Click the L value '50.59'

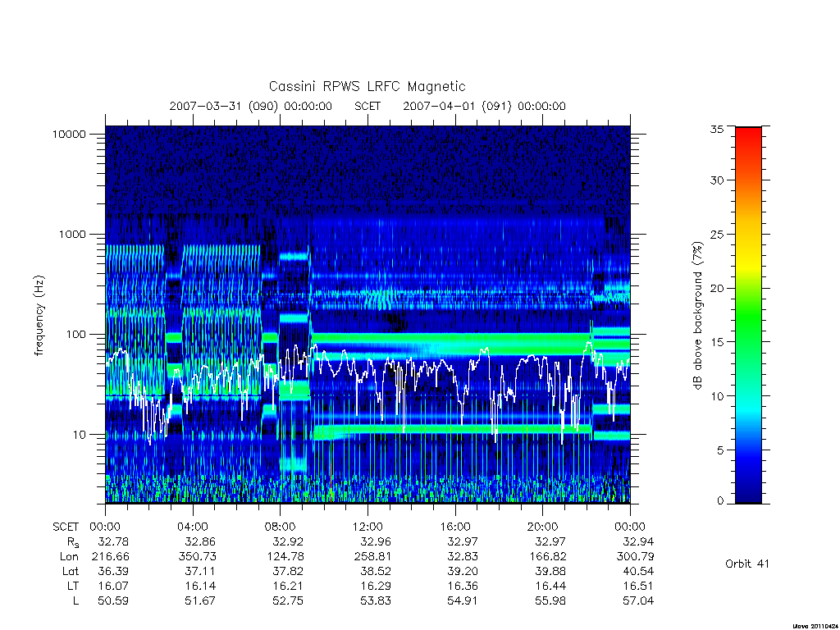(113, 601)
